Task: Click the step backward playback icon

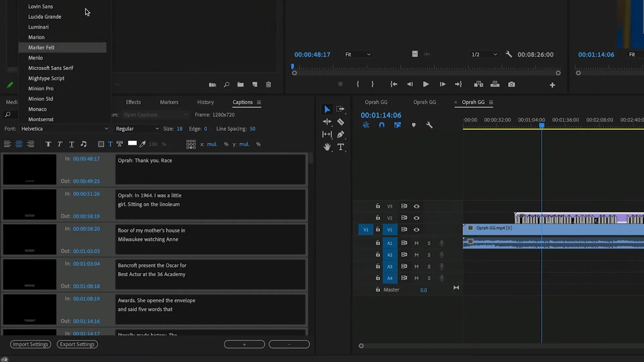Action: [409, 84]
